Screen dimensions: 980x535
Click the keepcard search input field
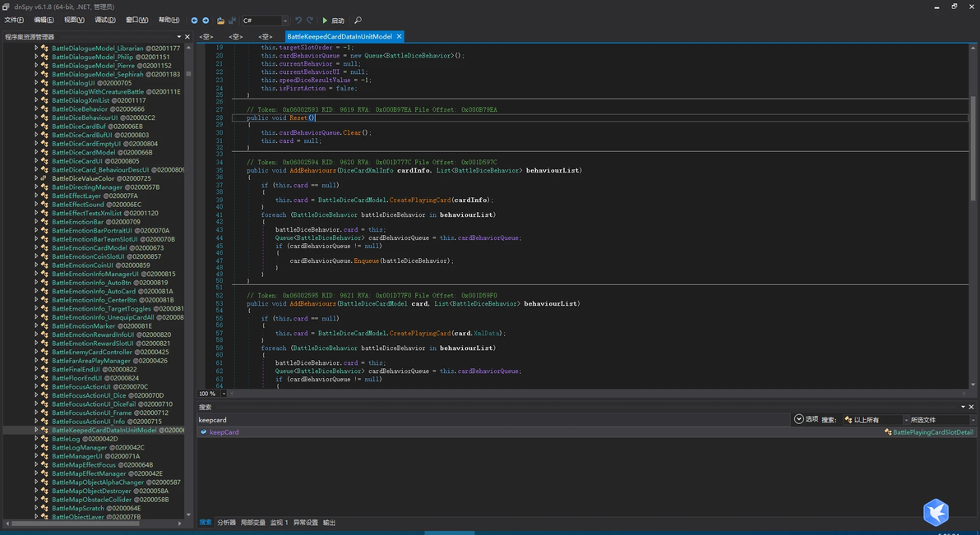tap(493, 420)
